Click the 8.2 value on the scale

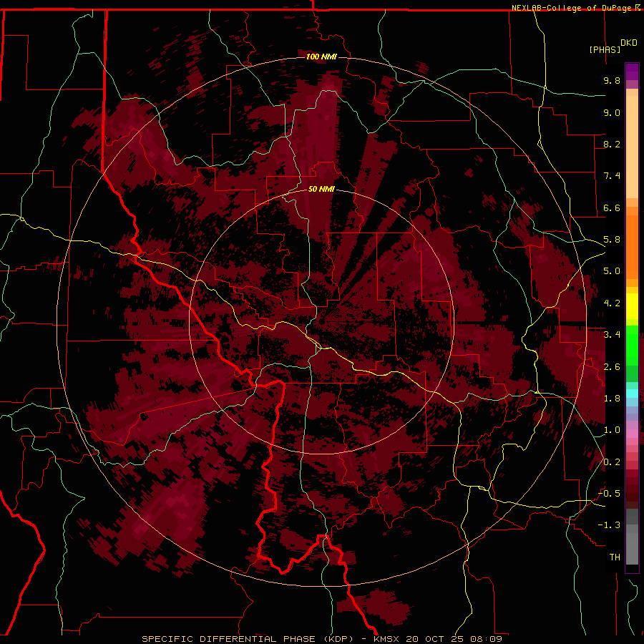tap(612, 144)
